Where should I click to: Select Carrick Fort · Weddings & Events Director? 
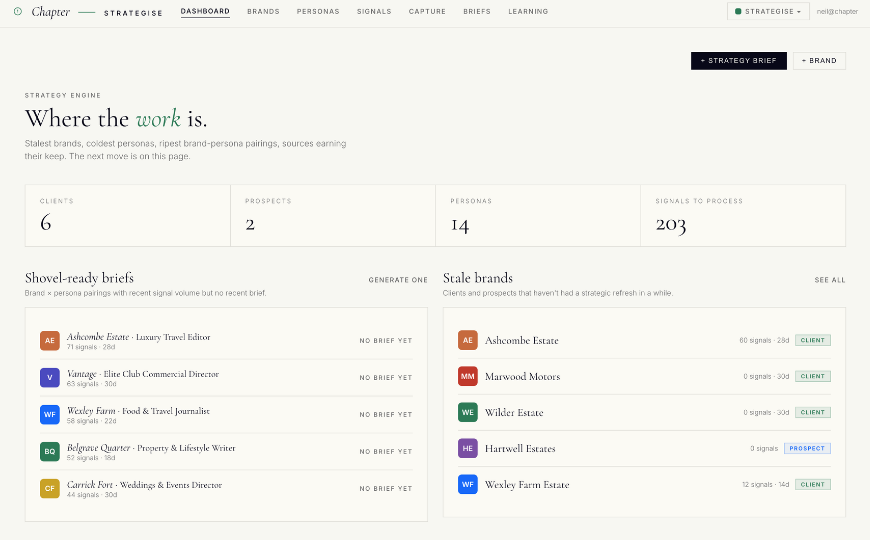(144, 485)
